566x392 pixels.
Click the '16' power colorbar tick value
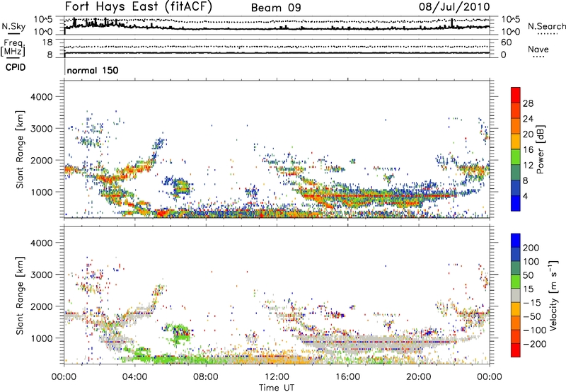[528, 150]
